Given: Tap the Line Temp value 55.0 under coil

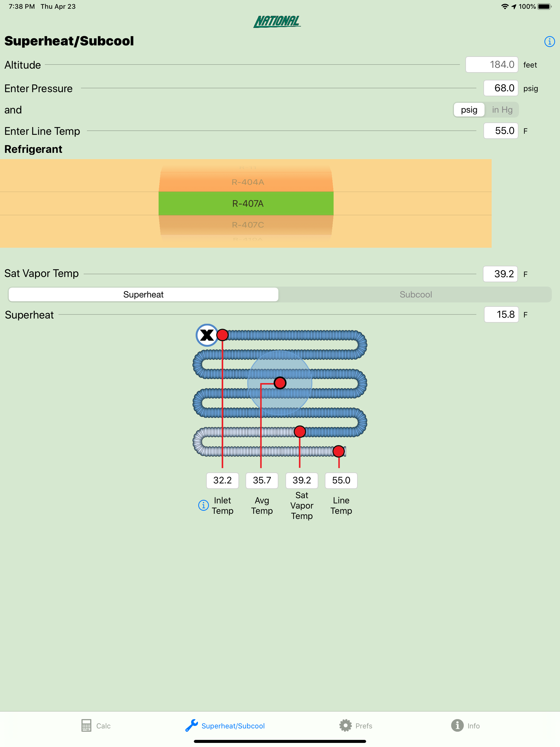Looking at the screenshot, I should [341, 480].
